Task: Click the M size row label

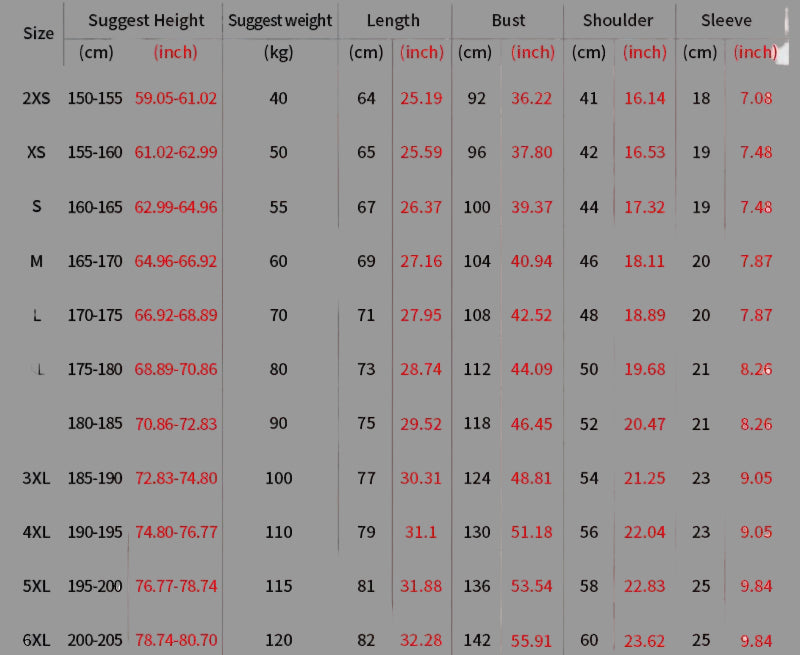Action: click(x=37, y=261)
